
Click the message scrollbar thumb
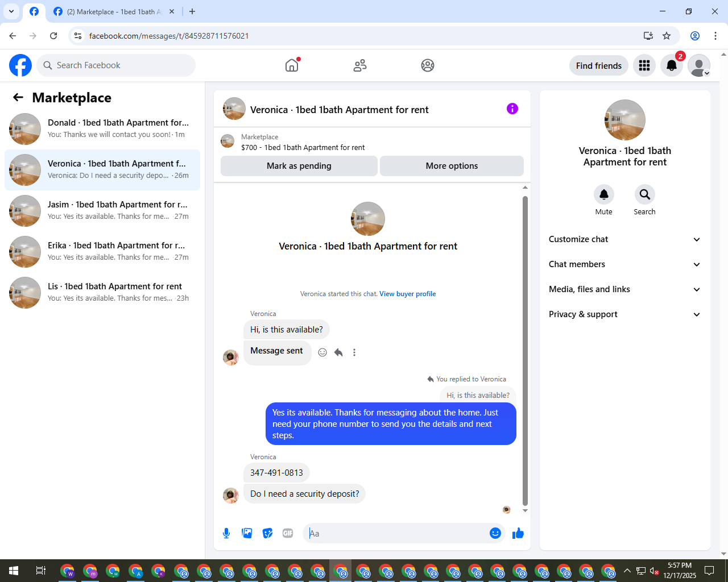point(525,351)
